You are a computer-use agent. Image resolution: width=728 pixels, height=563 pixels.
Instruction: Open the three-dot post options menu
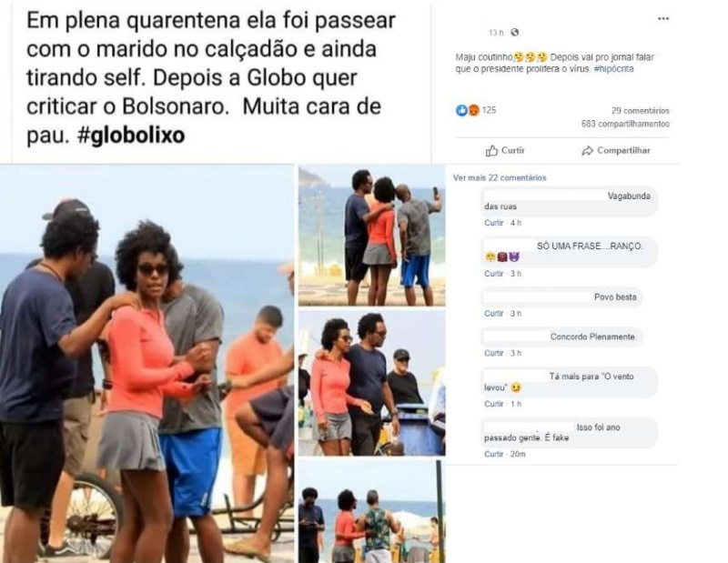(663, 18)
